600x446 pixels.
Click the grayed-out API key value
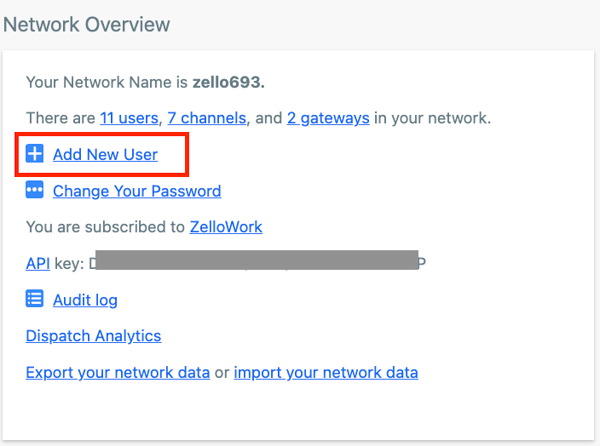(257, 260)
